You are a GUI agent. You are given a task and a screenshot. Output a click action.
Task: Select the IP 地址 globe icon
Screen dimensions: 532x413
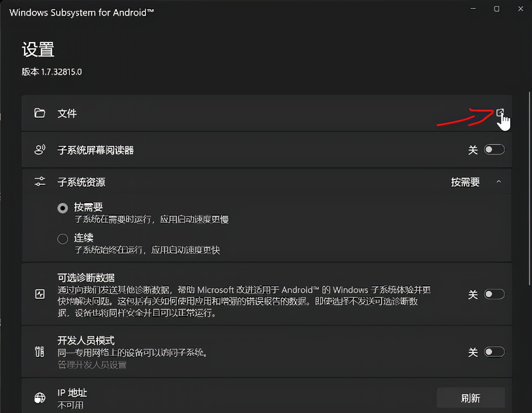[40, 398]
